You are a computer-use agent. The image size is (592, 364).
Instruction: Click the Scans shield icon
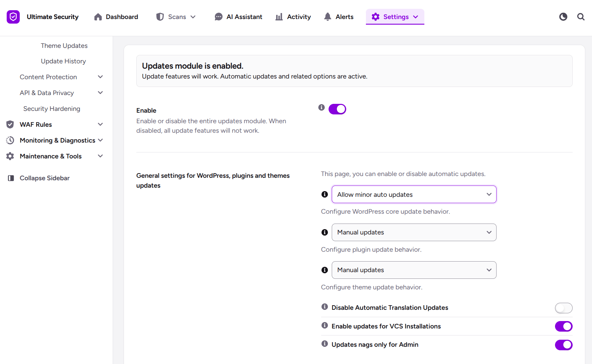point(160,17)
